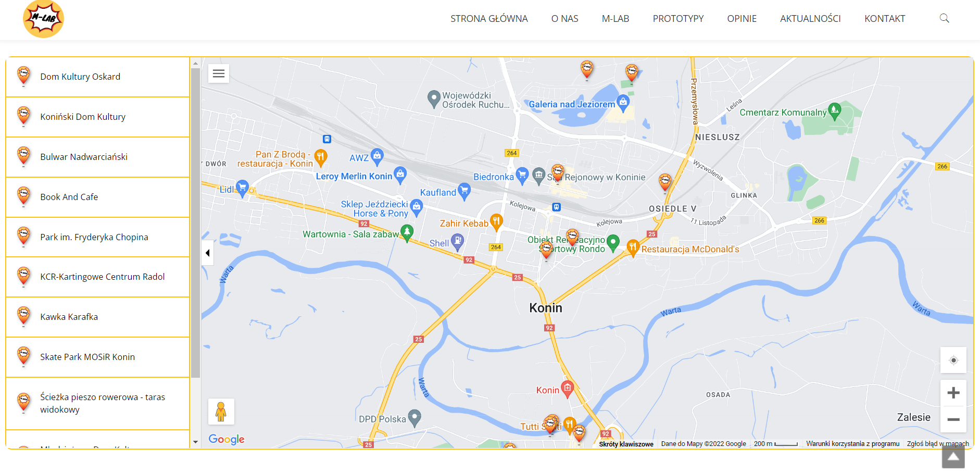The height and width of the screenshot is (471, 980).
Task: Click the Wartownia - Sala zabaw pin
Action: coord(407,232)
